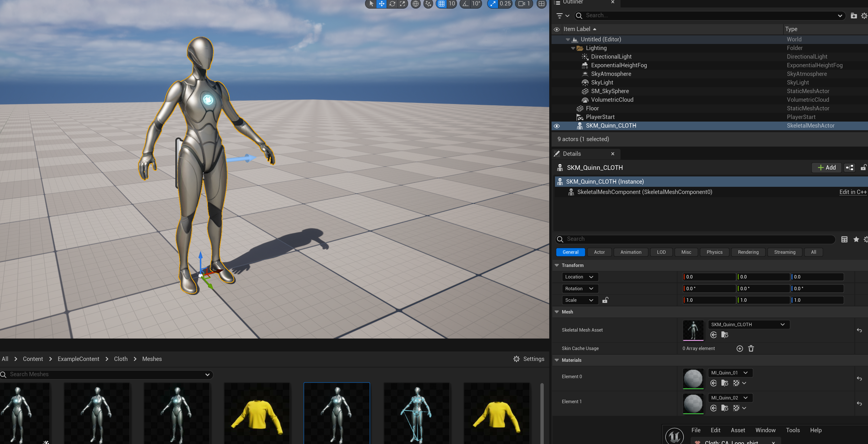Delete Skin Cache Usage array elements
Image resolution: width=868 pixels, height=444 pixels.
751,348
